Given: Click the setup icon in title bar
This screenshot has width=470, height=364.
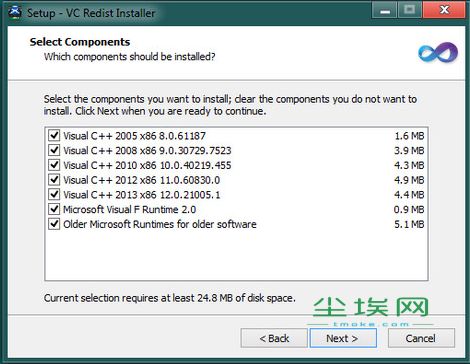Looking at the screenshot, I should click(15, 12).
